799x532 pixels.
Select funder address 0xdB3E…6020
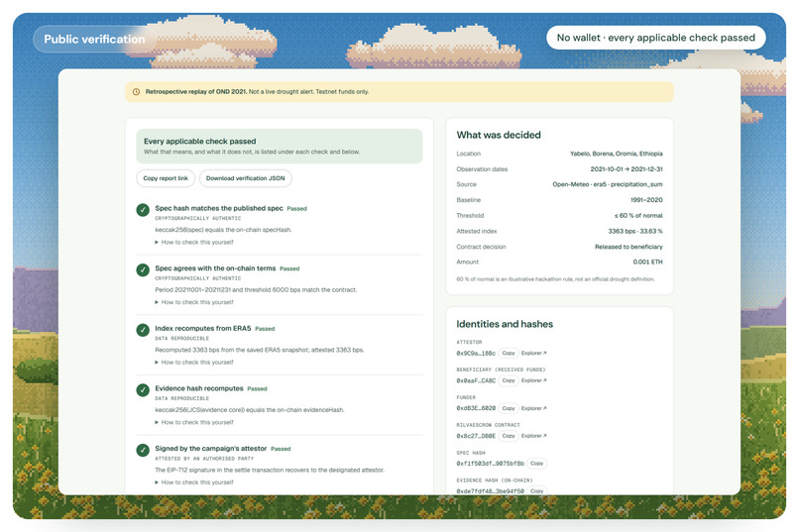click(476, 408)
